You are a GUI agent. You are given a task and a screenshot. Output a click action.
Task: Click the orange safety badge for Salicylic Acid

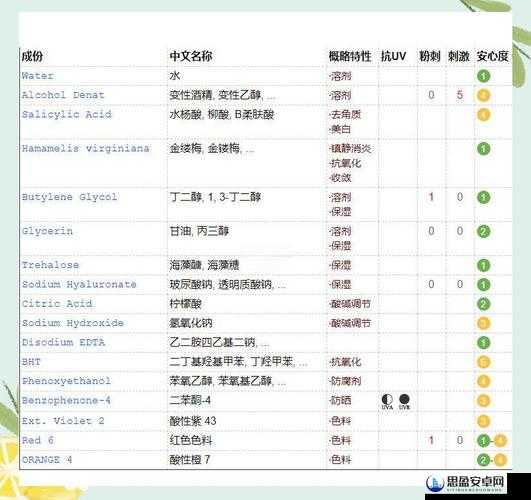pyautogui.click(x=484, y=114)
